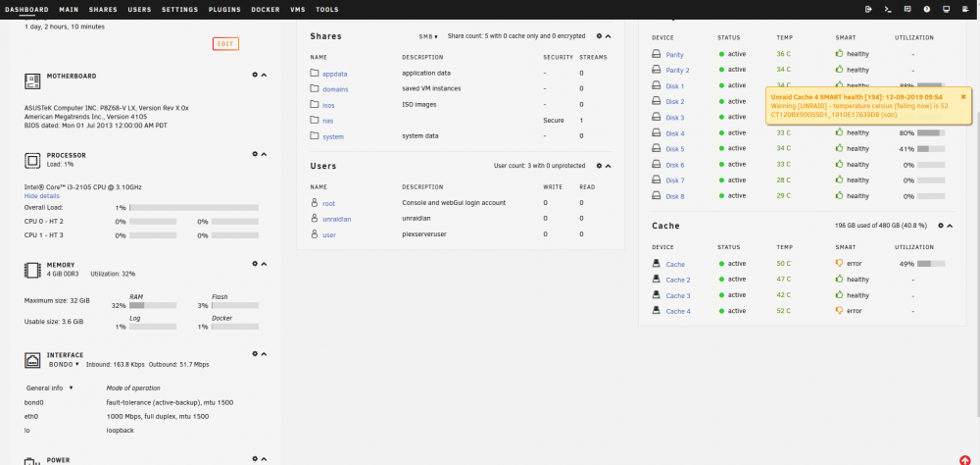Screen dimensions: 980x465
Task: Click the Parity disk drive icon
Action: point(657,54)
